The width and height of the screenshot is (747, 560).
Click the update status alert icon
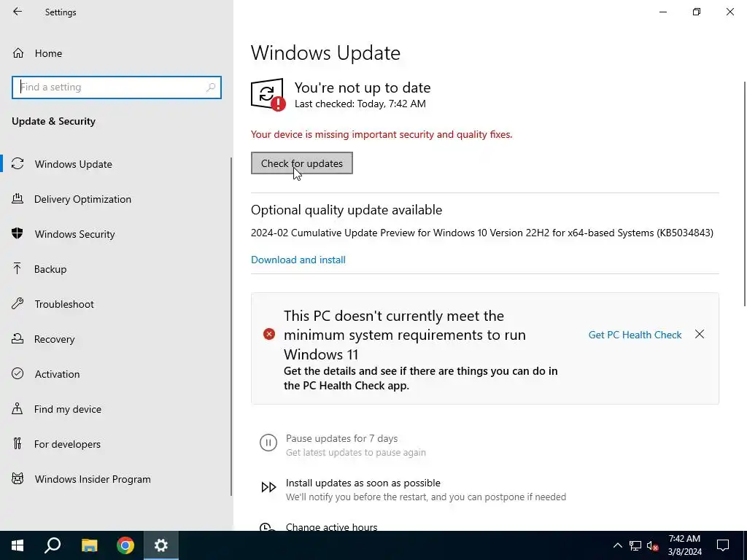[x=268, y=94]
